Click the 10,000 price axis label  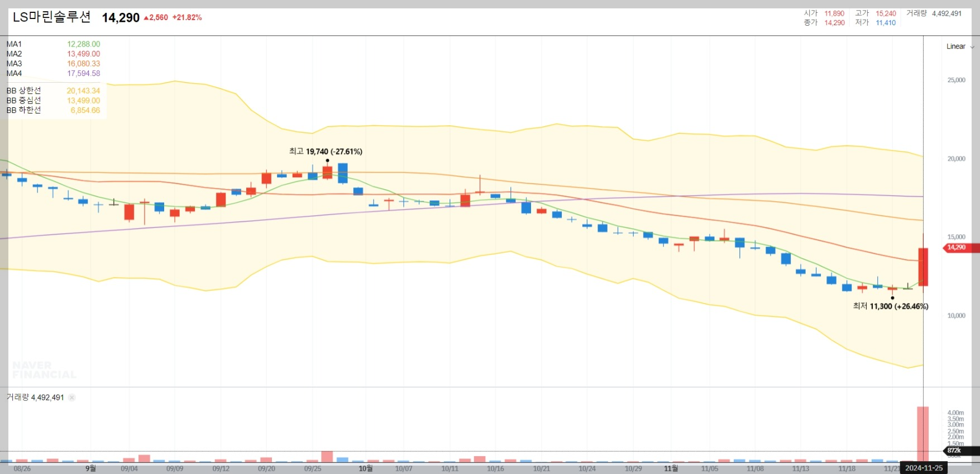tap(956, 316)
